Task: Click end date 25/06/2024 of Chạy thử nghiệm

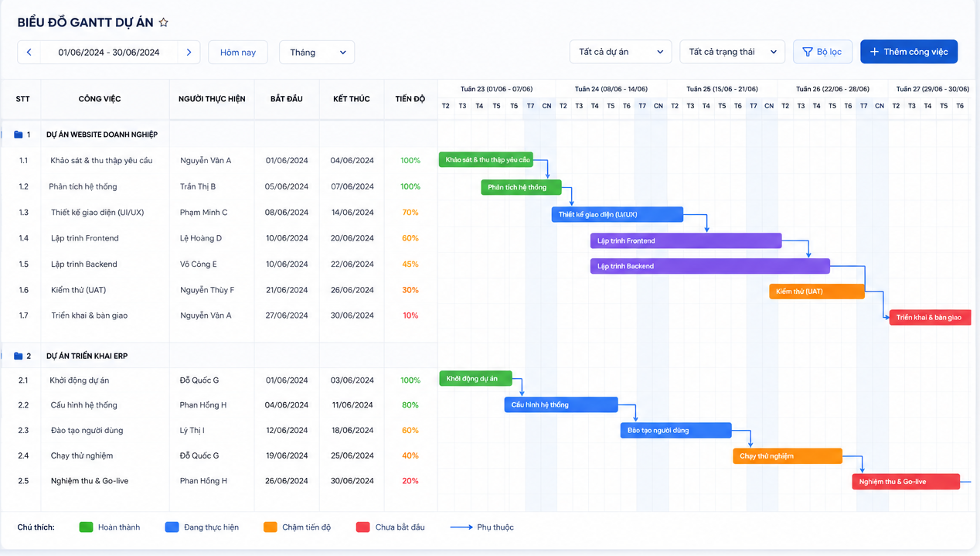Action: (352, 455)
